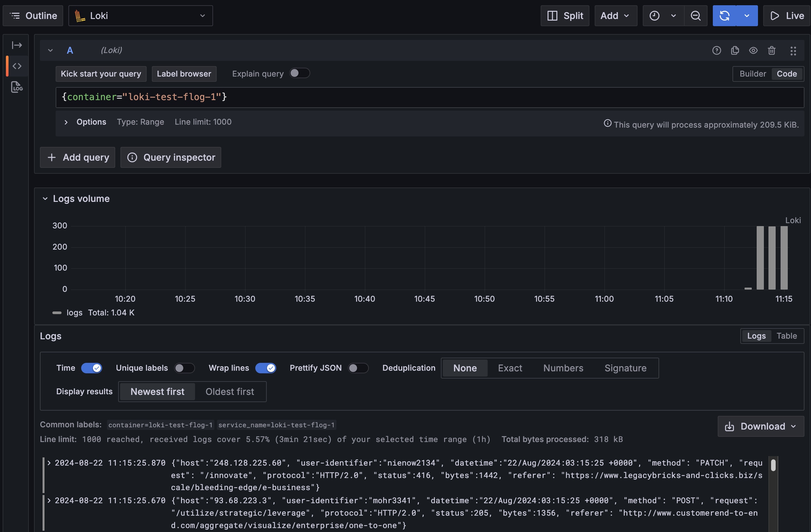Enable the Explain query switch
The width and height of the screenshot is (811, 532).
(299, 73)
